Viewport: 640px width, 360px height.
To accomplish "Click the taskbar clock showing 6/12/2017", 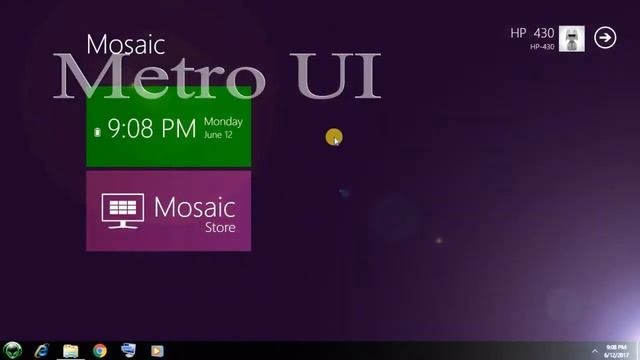I will click(x=616, y=351).
